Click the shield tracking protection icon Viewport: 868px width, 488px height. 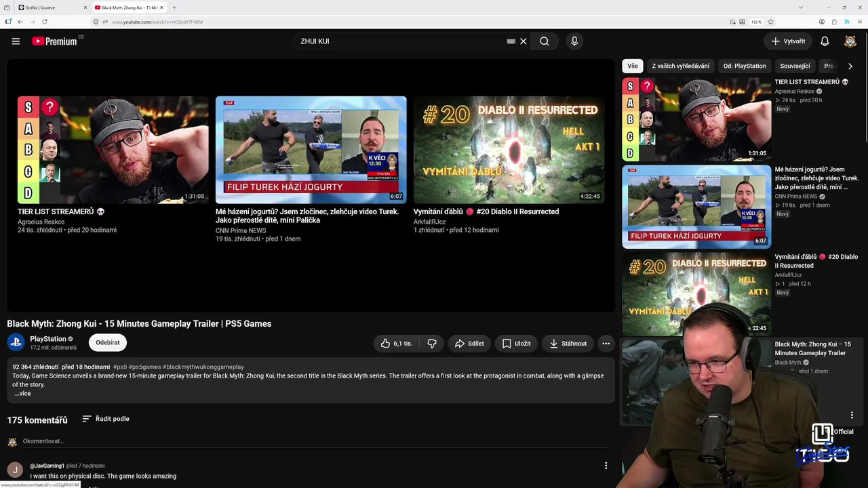[x=96, y=22]
